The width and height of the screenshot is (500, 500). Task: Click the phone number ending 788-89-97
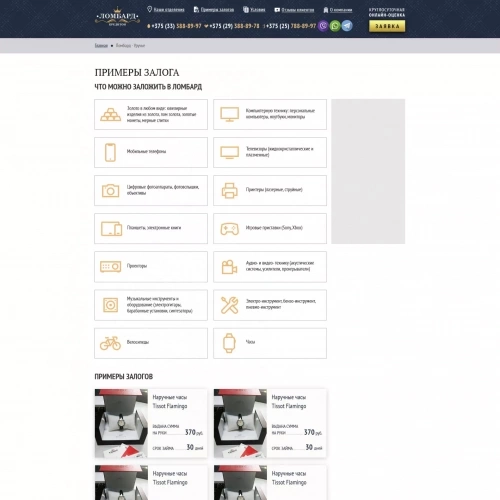(x=291, y=26)
